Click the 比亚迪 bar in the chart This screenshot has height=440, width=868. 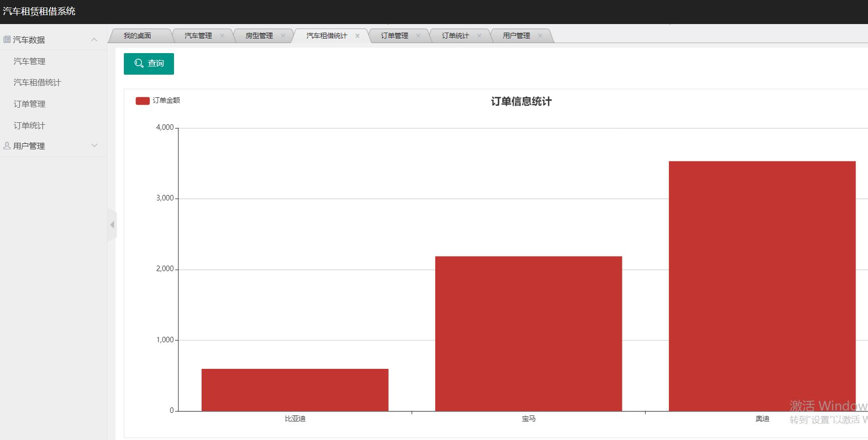[x=295, y=390]
